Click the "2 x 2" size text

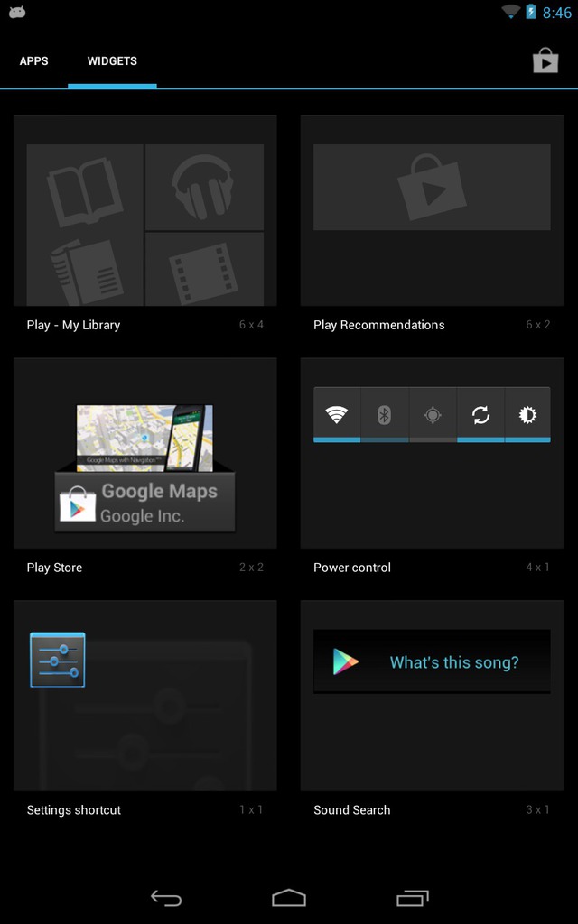pyautogui.click(x=251, y=568)
